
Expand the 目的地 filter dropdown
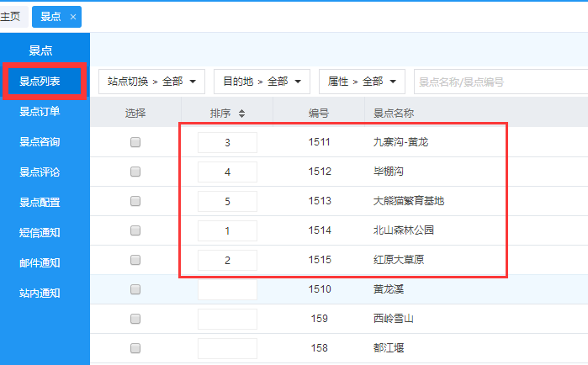(262, 82)
